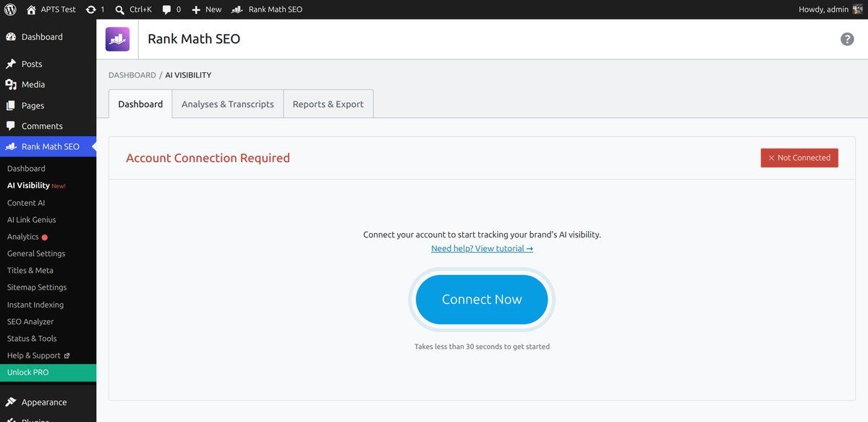Open Need help? View tutorial link
Image resolution: width=868 pixels, height=422 pixels.
tap(482, 248)
